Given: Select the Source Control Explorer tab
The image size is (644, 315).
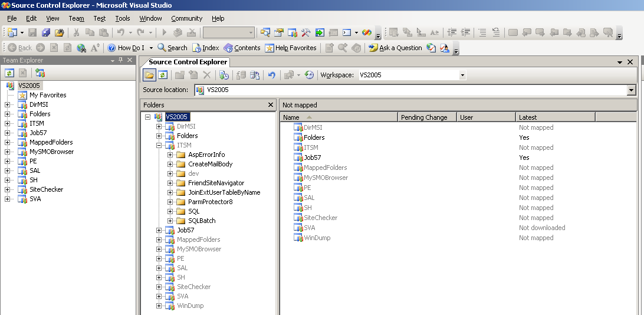Looking at the screenshot, I should click(188, 62).
